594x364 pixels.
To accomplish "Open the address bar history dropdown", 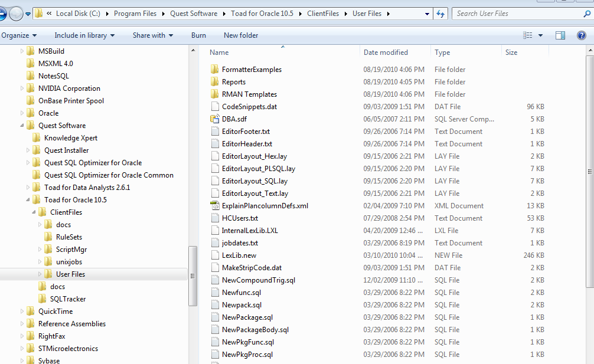I will click(x=427, y=14).
